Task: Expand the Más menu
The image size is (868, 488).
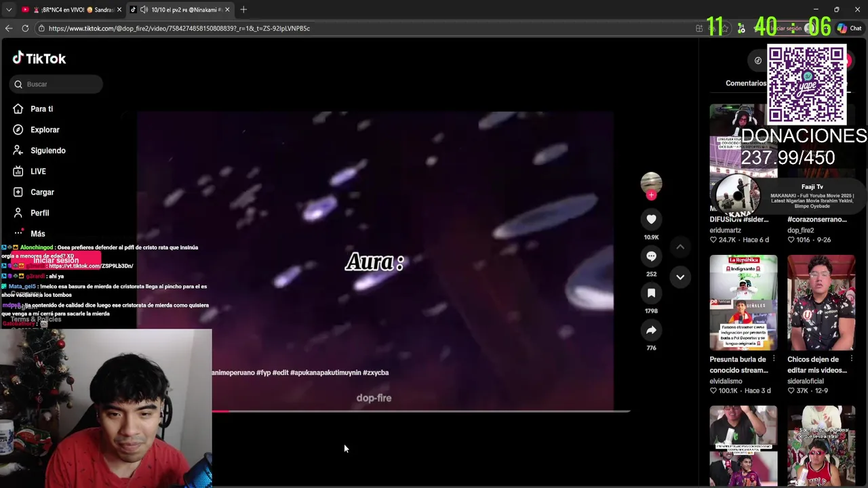Action: [x=37, y=234]
